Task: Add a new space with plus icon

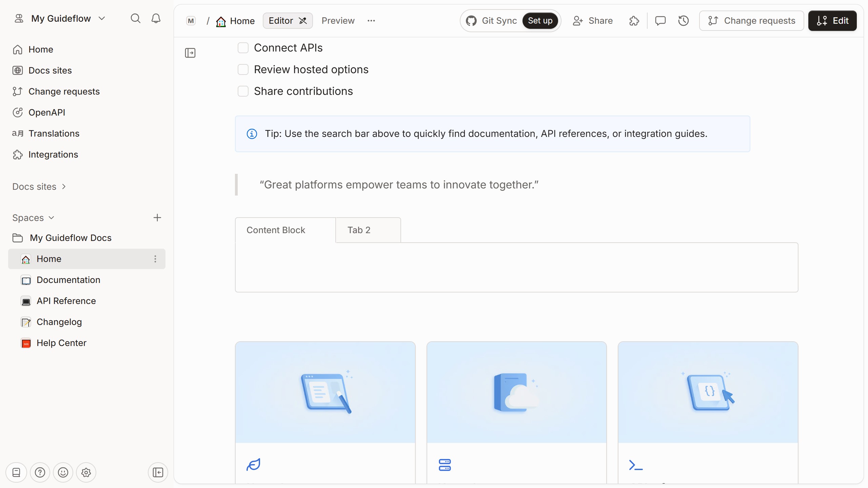Action: coord(157,218)
